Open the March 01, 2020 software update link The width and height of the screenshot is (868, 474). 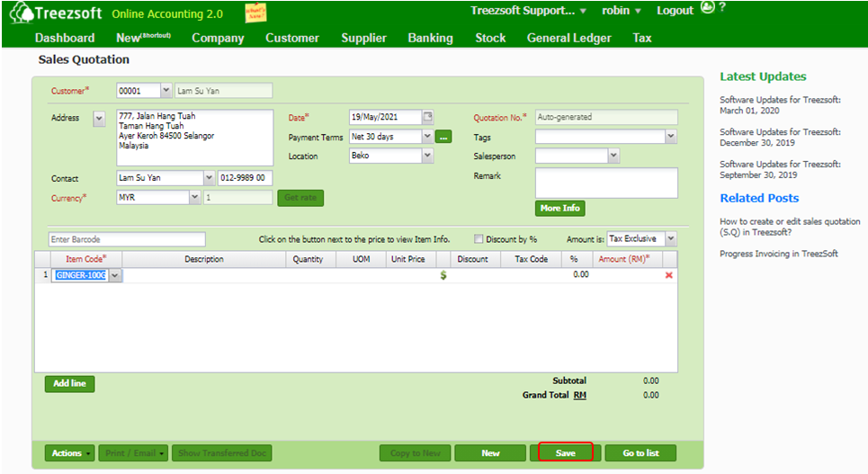[780, 105]
